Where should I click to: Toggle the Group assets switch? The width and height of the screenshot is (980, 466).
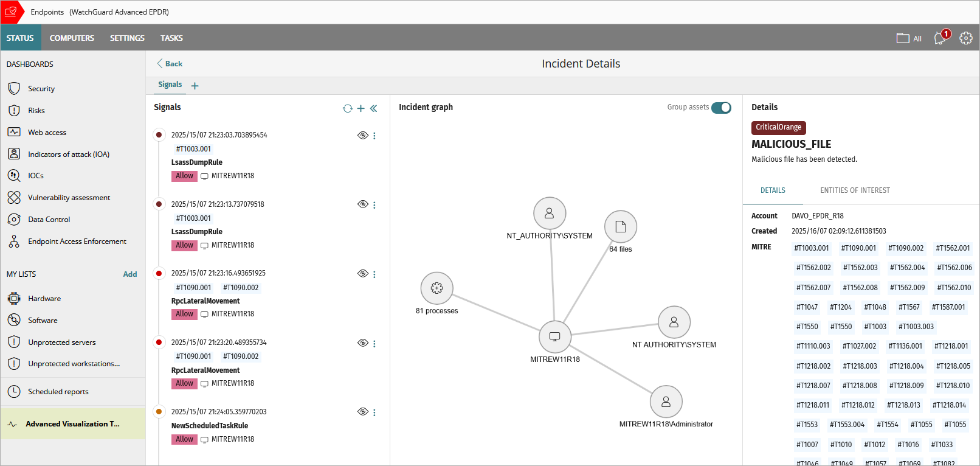pos(721,107)
